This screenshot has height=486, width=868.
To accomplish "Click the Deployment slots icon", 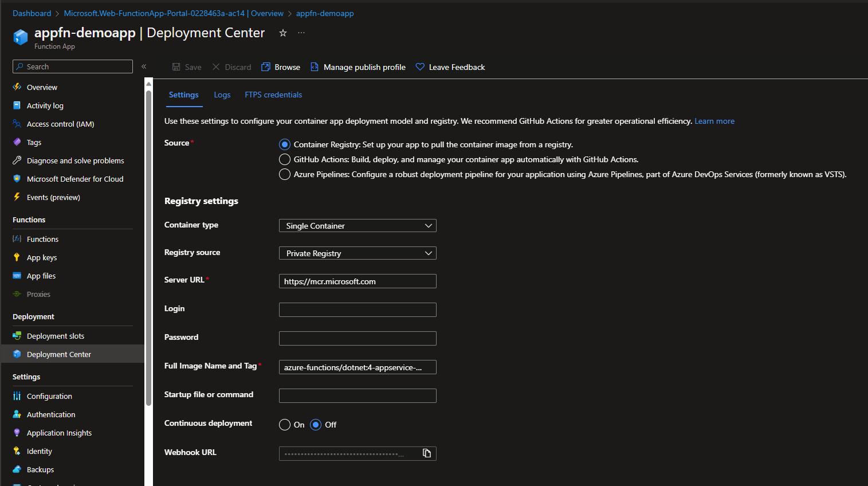I will pyautogui.click(x=17, y=336).
